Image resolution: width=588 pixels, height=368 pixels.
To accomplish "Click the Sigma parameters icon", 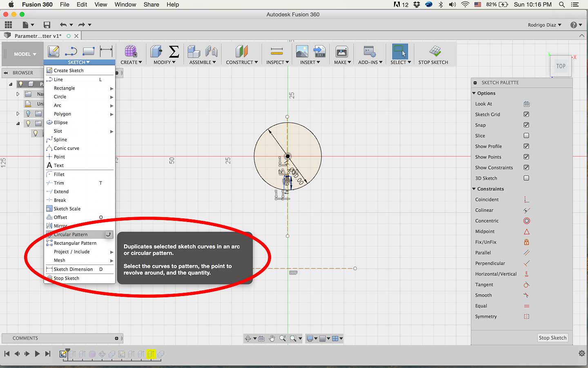I will click(x=174, y=52).
